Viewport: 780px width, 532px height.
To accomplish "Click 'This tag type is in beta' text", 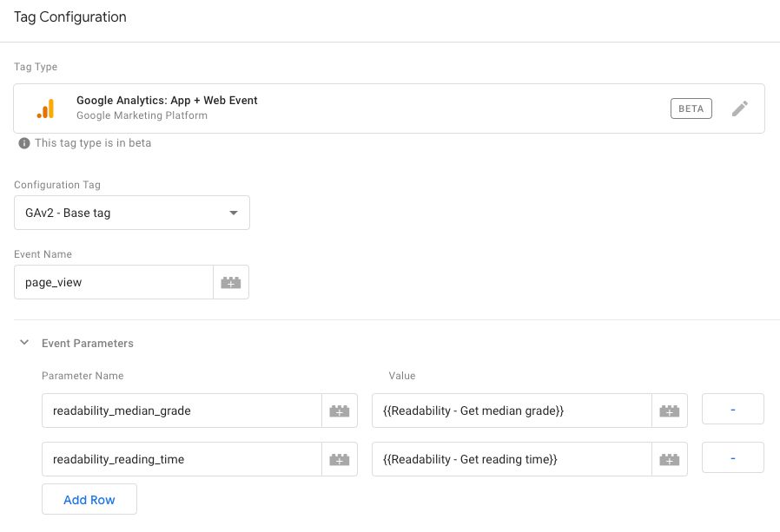I will (93, 143).
